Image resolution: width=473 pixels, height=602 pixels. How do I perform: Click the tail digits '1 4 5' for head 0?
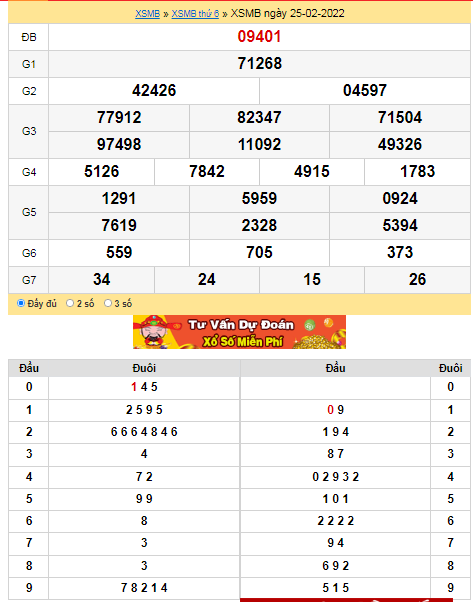144,387
